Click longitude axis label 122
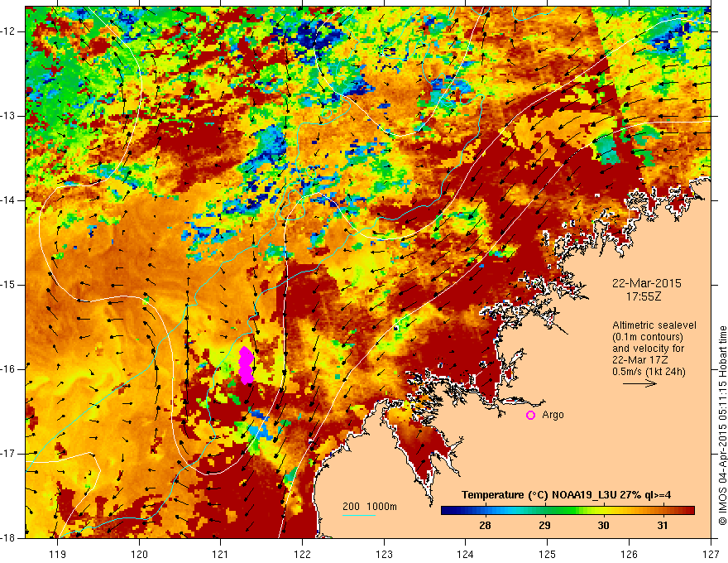Screen dimensions: 728x563 click(x=302, y=554)
